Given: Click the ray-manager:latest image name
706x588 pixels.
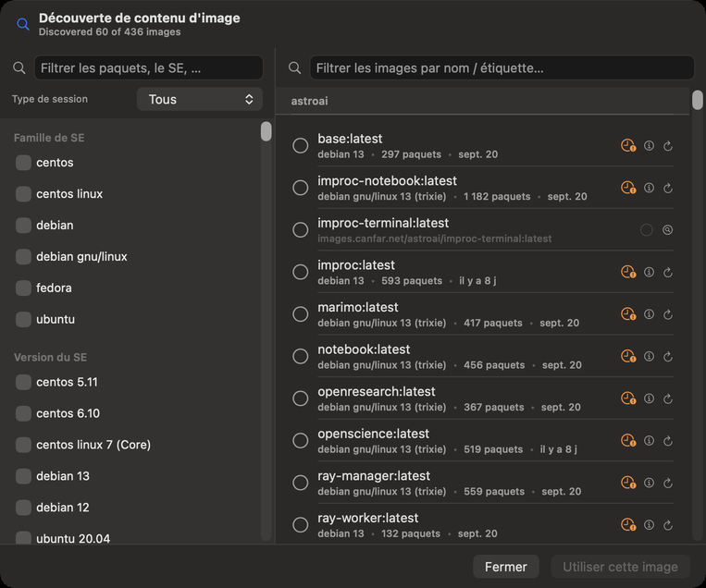Looking at the screenshot, I should click(x=374, y=475).
